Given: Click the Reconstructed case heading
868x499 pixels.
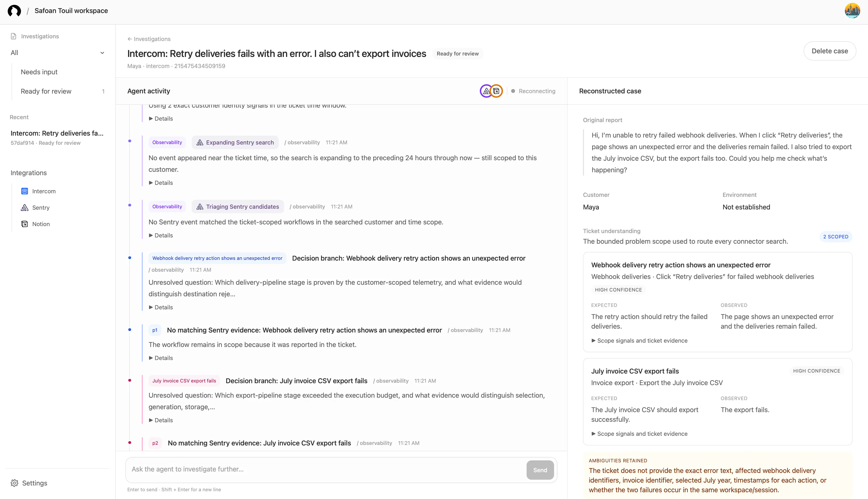Looking at the screenshot, I should point(610,91).
